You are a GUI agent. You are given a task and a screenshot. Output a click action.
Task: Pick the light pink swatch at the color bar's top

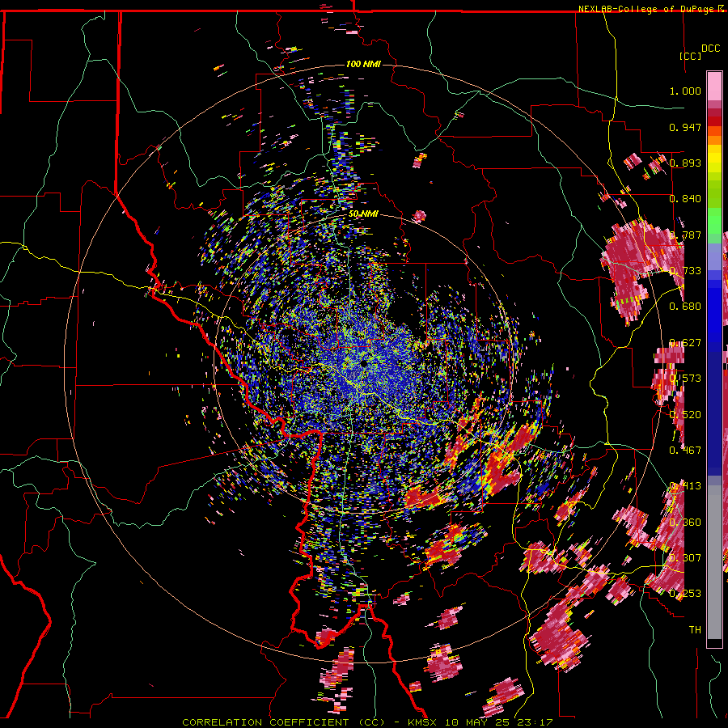pyautogui.click(x=714, y=86)
